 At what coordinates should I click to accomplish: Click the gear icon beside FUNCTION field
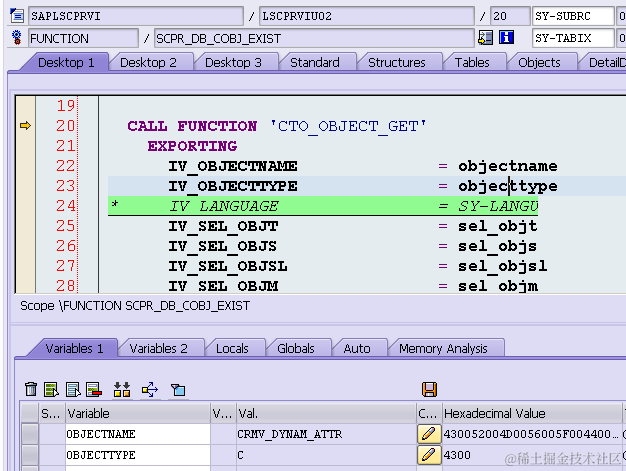(17, 38)
